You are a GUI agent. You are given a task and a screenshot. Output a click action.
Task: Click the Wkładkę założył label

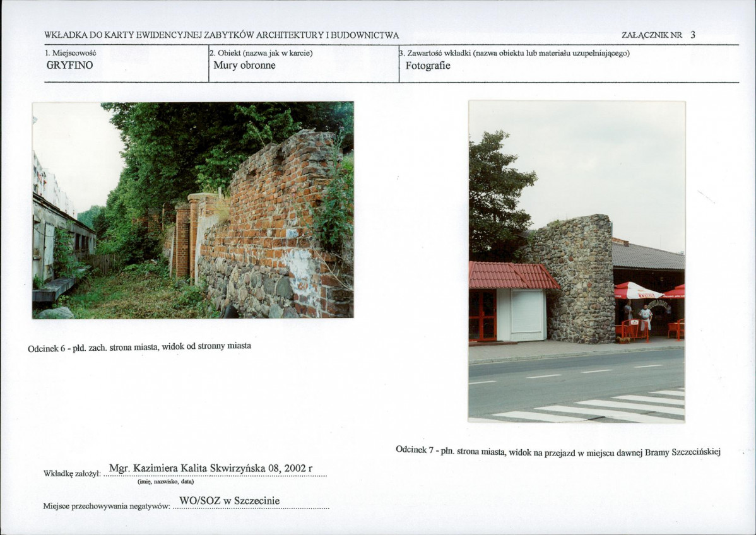pyautogui.click(x=72, y=474)
